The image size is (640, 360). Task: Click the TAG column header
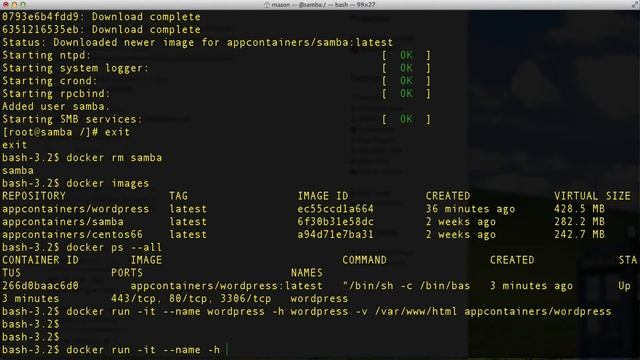click(178, 196)
